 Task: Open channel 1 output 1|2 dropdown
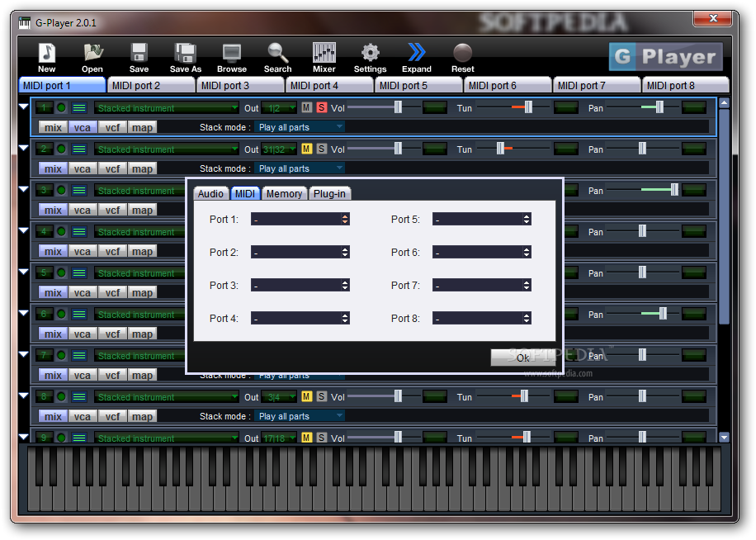[279, 108]
